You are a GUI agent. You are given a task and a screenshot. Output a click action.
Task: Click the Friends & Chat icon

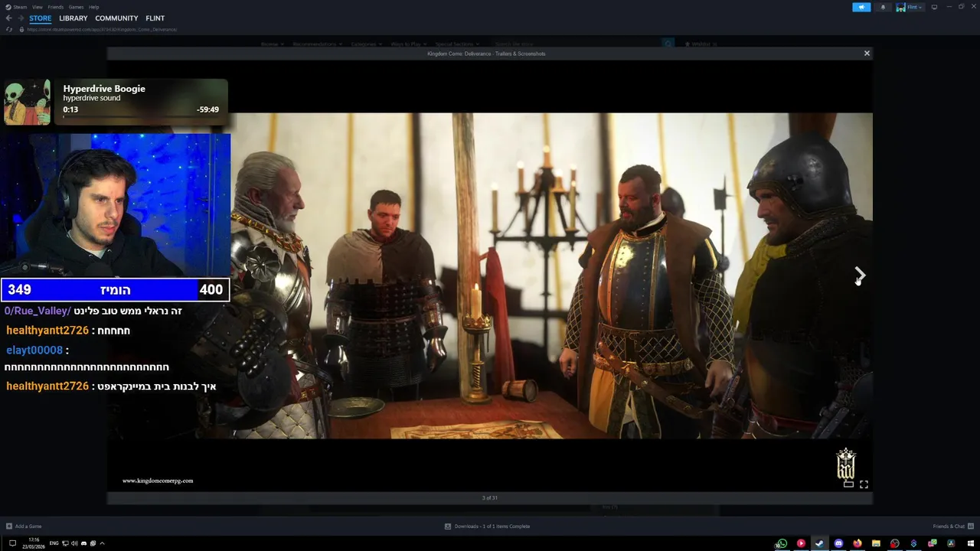[x=971, y=527]
